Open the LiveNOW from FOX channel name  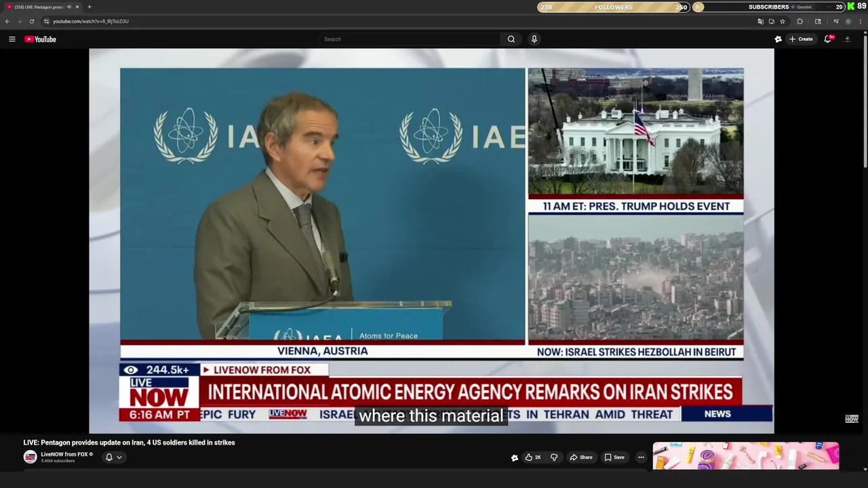[x=64, y=454]
